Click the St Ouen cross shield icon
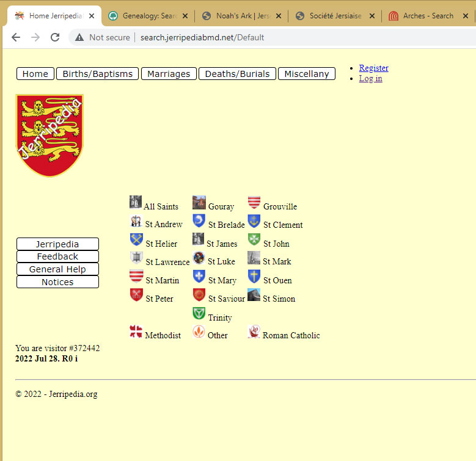The image size is (476, 461). [x=254, y=277]
